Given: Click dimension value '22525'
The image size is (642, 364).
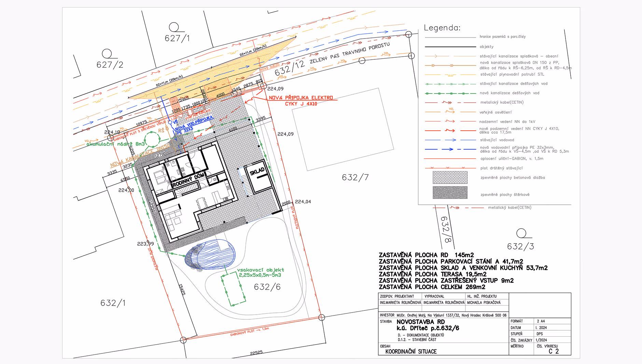Looking at the screenshot, I should [x=256, y=353].
